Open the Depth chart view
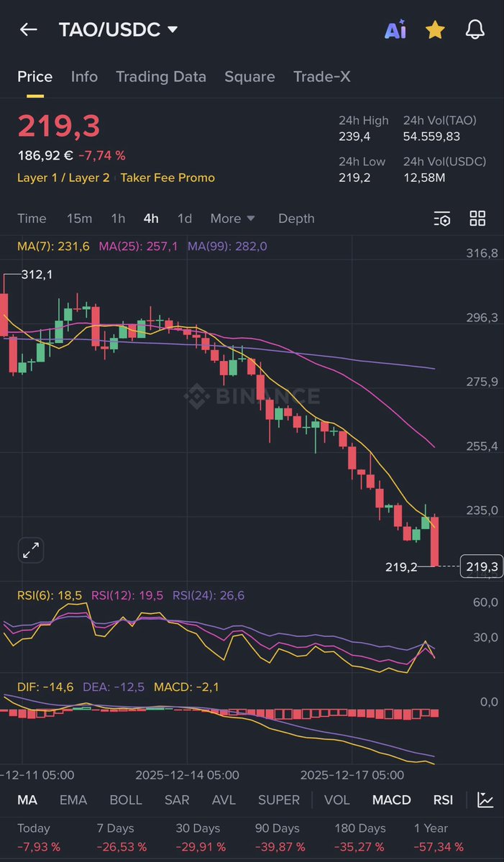The width and height of the screenshot is (504, 862). [296, 219]
